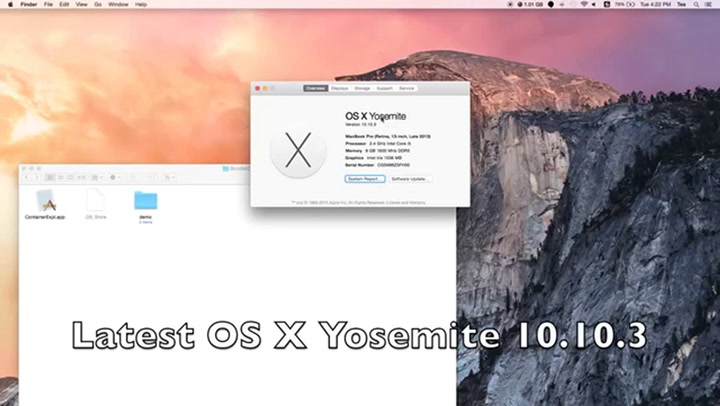This screenshot has width=720, height=406.
Task: Click the Graphics info line
Action: click(x=374, y=158)
